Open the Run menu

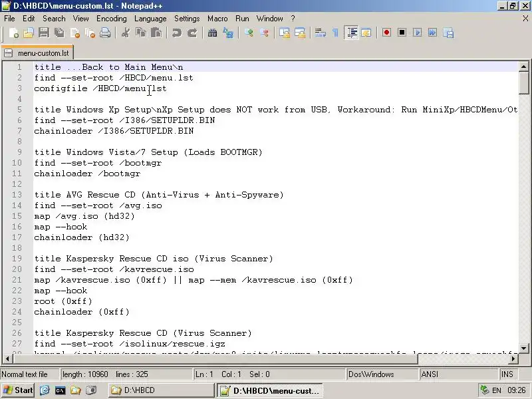pyautogui.click(x=242, y=19)
